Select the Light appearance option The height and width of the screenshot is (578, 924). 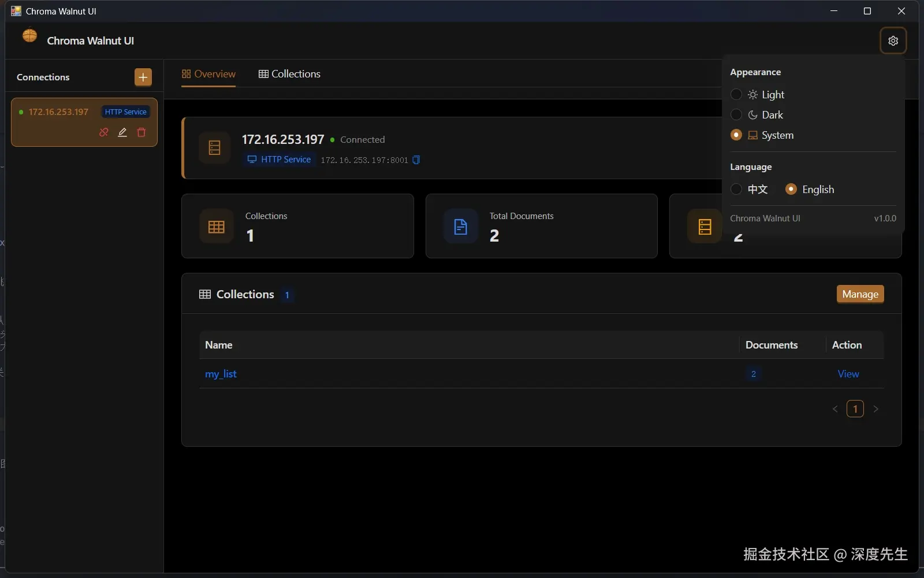736,94
